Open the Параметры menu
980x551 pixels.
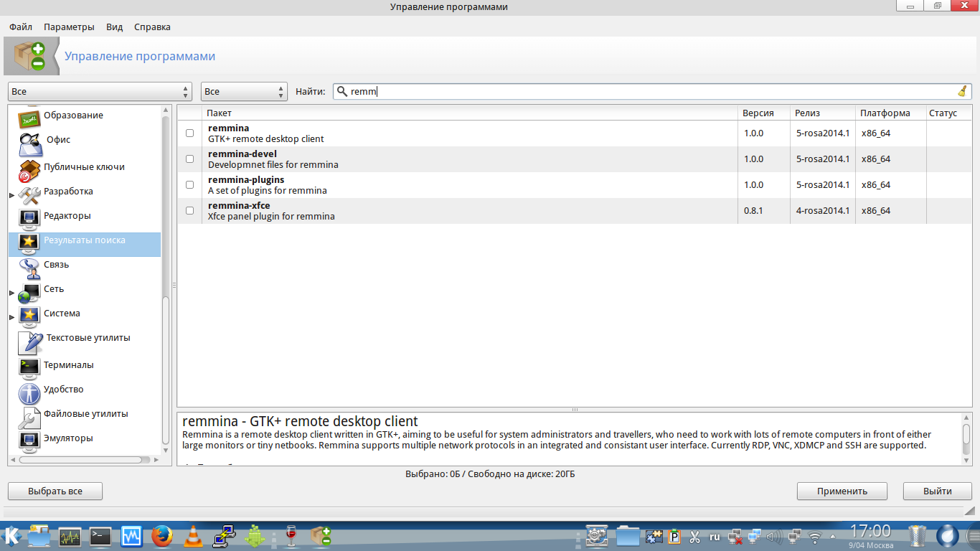[x=69, y=27]
